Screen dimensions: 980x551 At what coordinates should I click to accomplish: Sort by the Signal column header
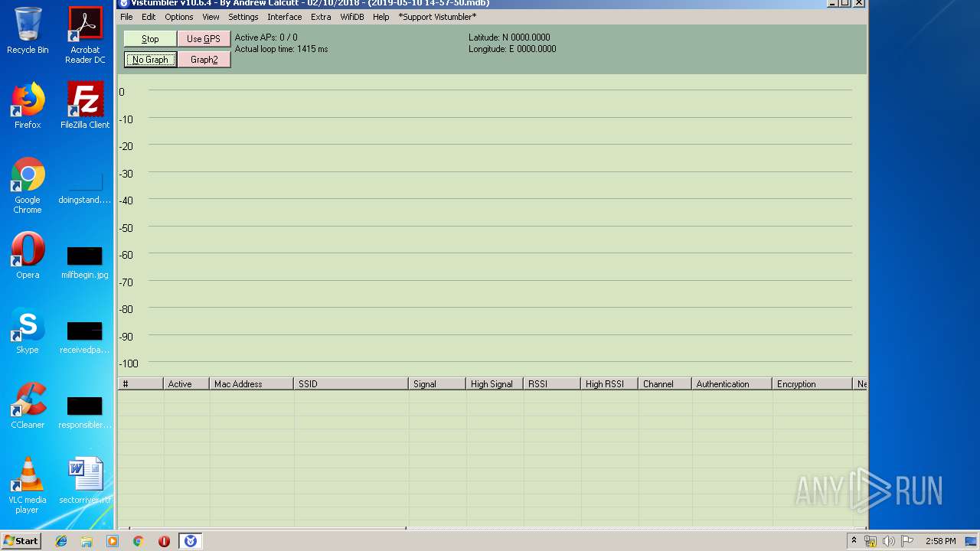click(437, 384)
